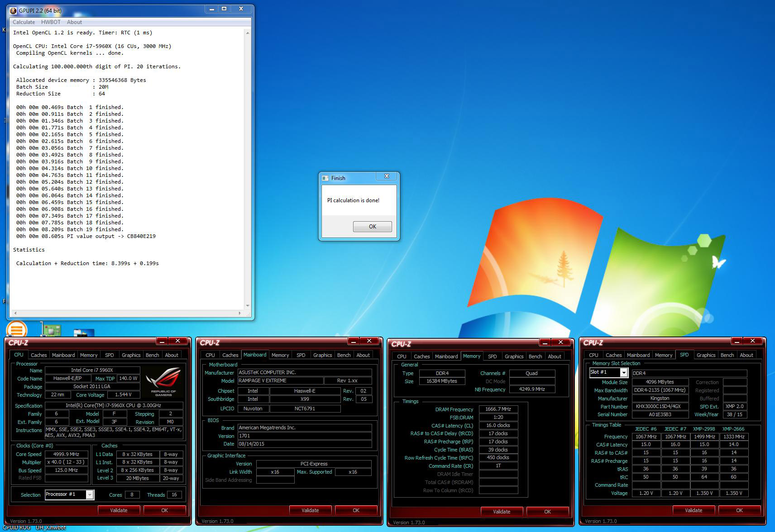This screenshot has width=775, height=532.
Task: In the CPU-Z CPU window, open Graphics tab
Action: pos(131,355)
